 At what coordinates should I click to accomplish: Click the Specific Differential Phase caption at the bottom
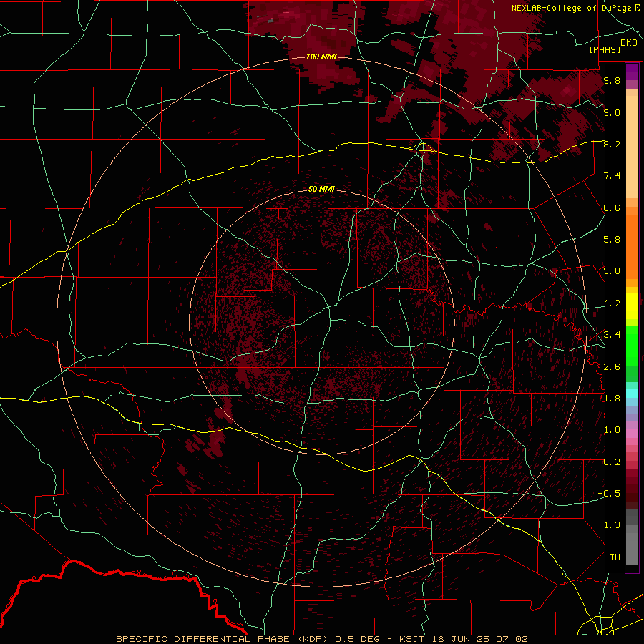[321, 639]
